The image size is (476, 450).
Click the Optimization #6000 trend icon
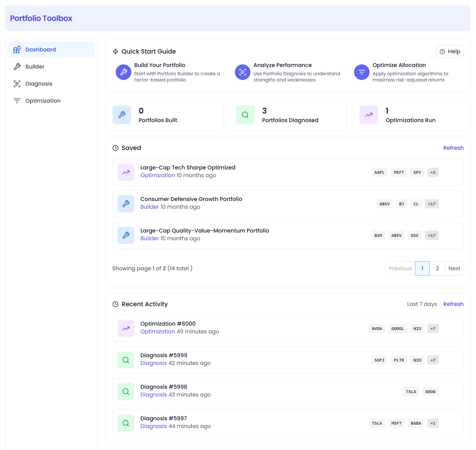[126, 328]
